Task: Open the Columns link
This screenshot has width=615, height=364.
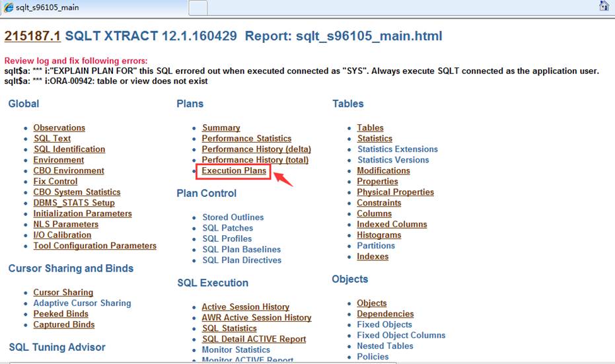Action: pyautogui.click(x=374, y=213)
